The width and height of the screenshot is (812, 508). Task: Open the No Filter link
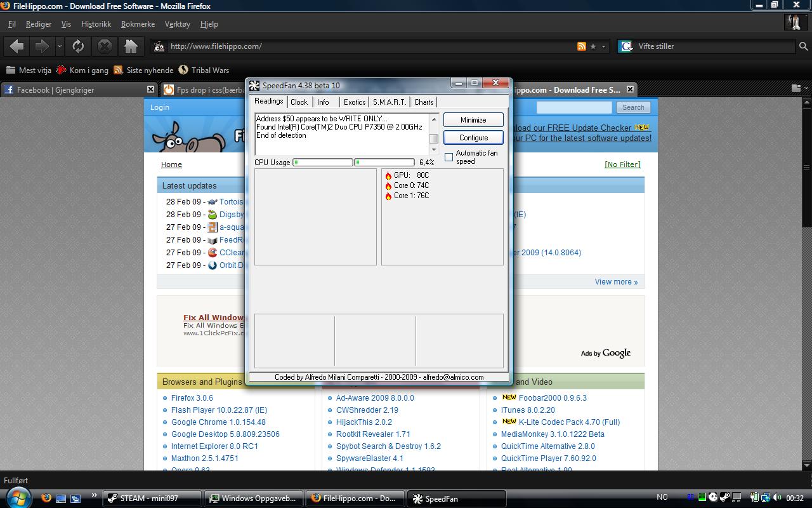(622, 164)
